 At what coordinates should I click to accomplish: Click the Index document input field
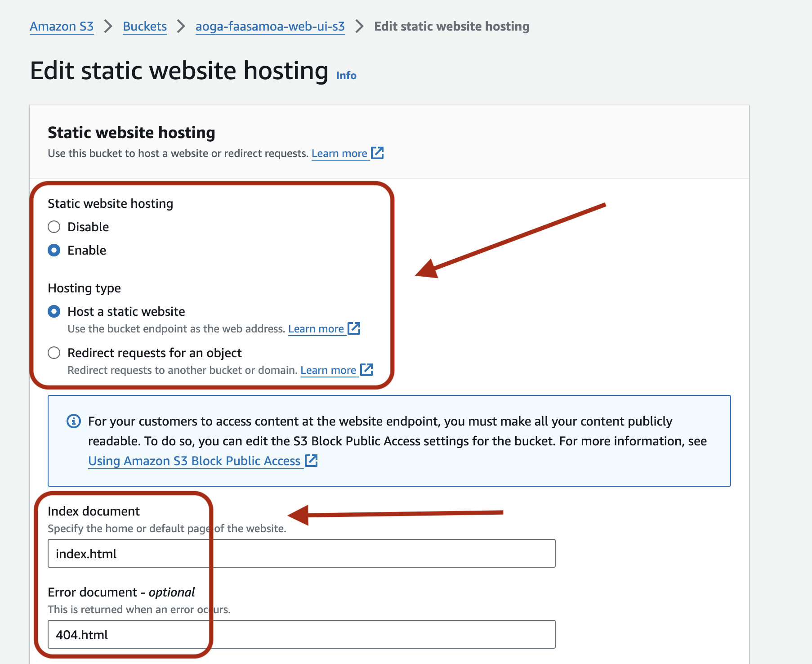[301, 553]
